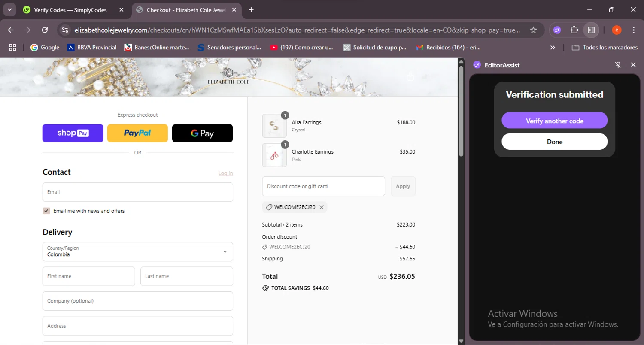Focus the Discount code or gift card field

(324, 186)
